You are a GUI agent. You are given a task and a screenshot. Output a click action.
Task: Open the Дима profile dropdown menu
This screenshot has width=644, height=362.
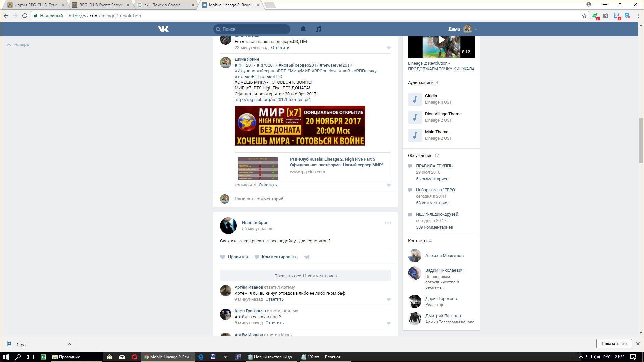476,29
